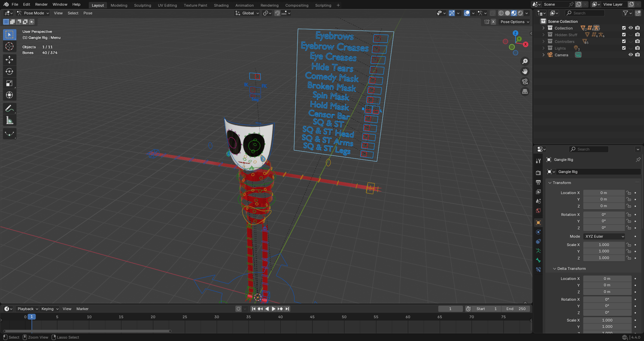Click the new collection icon in outliner
Screen dimensions: 644x341
638,13
